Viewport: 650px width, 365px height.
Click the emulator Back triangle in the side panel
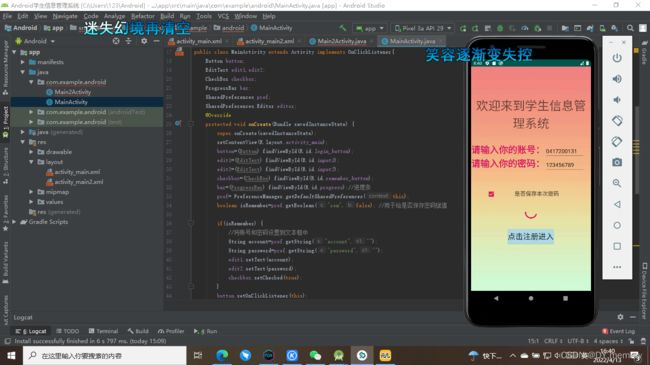click(617, 204)
